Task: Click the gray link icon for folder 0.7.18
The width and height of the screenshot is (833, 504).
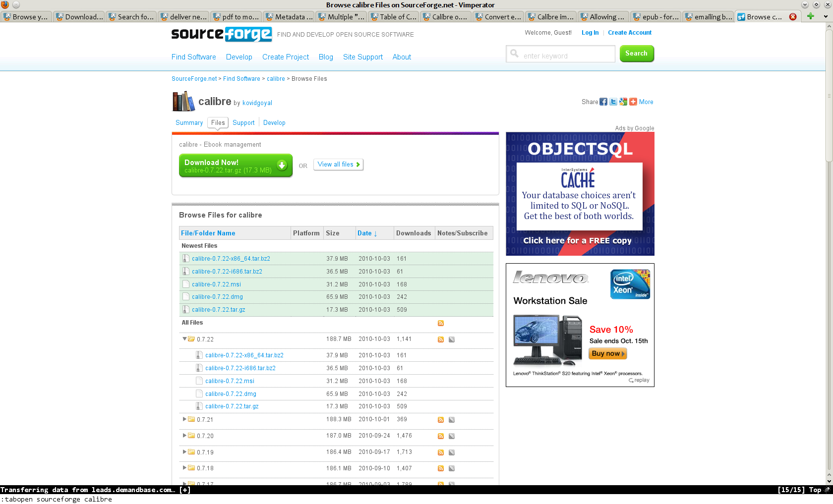Action: tap(452, 468)
